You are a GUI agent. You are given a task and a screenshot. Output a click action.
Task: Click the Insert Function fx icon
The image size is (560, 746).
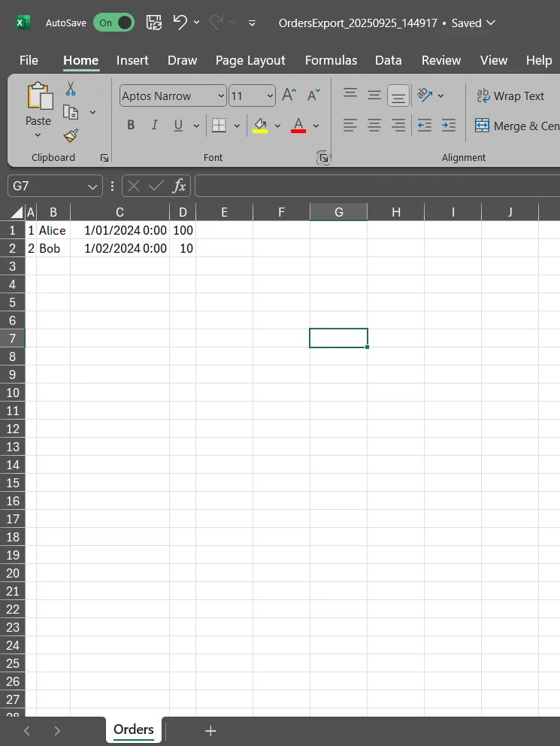click(x=179, y=186)
